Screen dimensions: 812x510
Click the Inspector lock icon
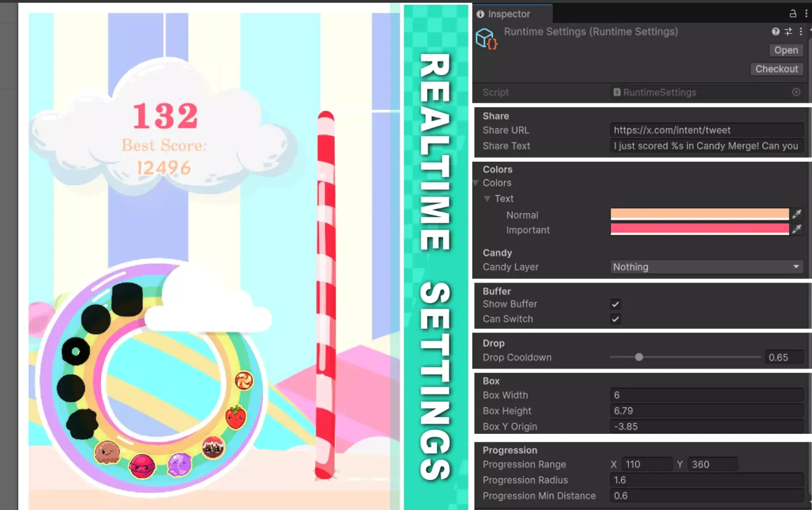[793, 13]
